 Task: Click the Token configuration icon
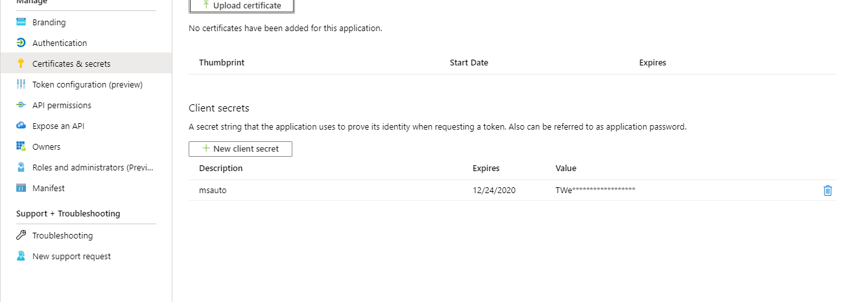[x=21, y=84]
